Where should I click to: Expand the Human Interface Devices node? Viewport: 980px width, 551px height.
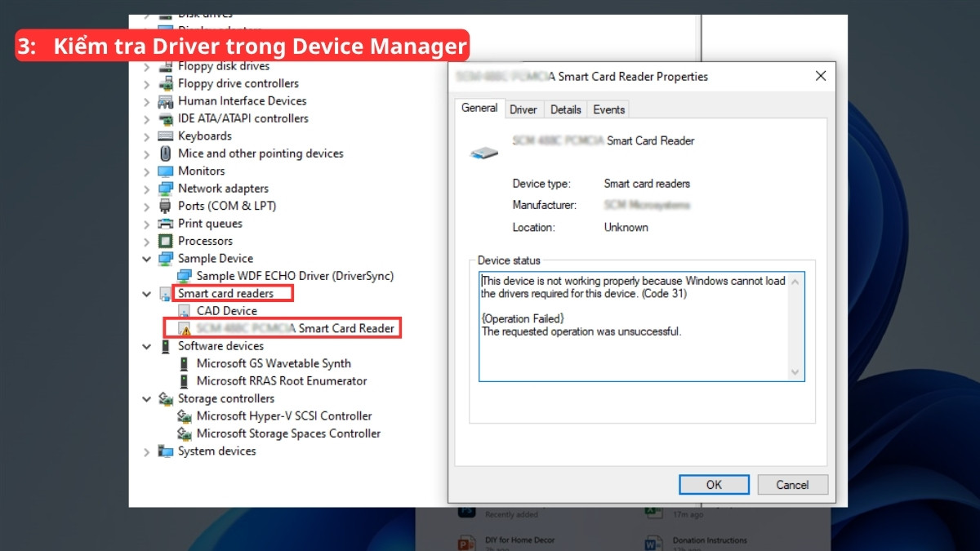coord(147,101)
